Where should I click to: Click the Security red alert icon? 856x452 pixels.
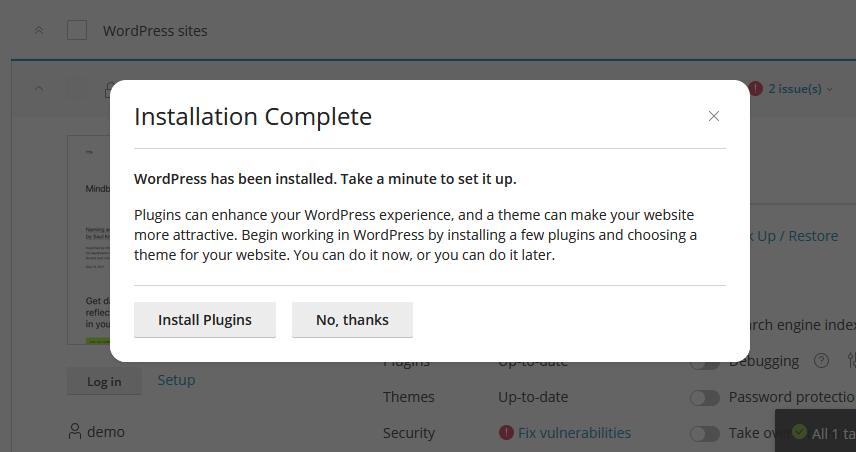pos(506,433)
